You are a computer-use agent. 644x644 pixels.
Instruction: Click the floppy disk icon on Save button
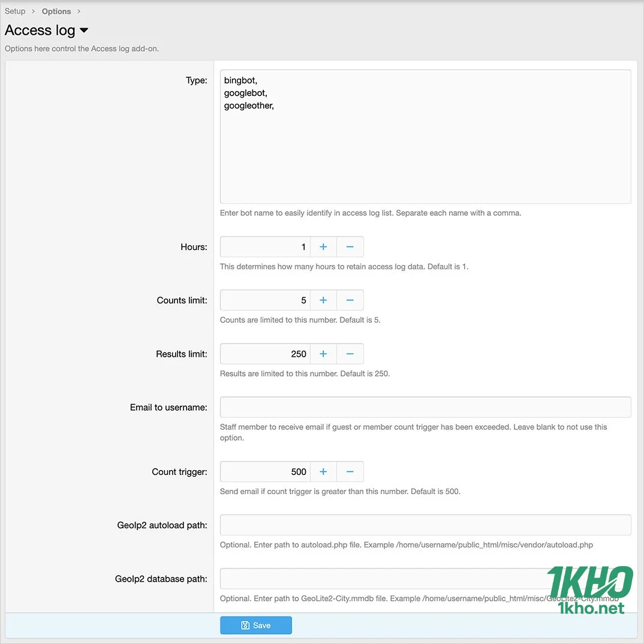pos(246,625)
